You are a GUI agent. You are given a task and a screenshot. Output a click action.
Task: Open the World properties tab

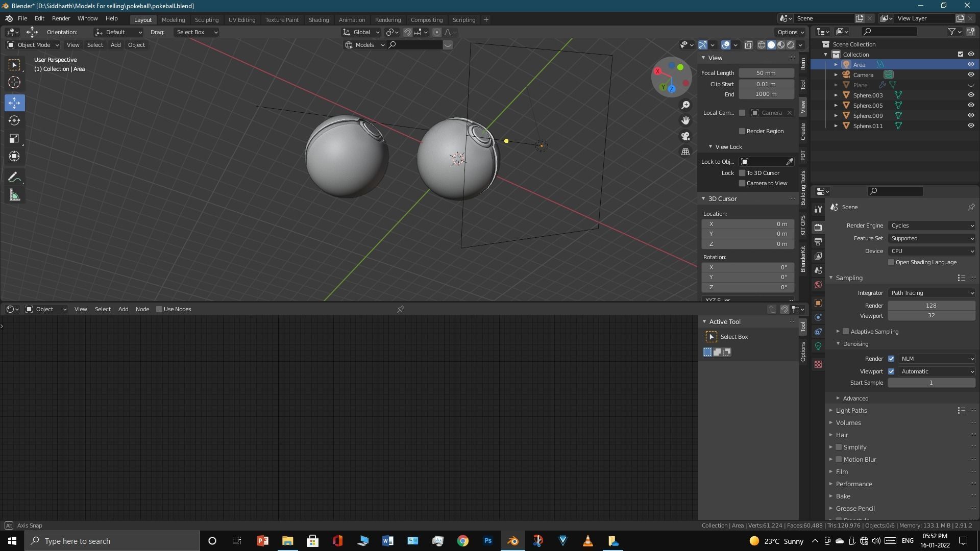(818, 285)
